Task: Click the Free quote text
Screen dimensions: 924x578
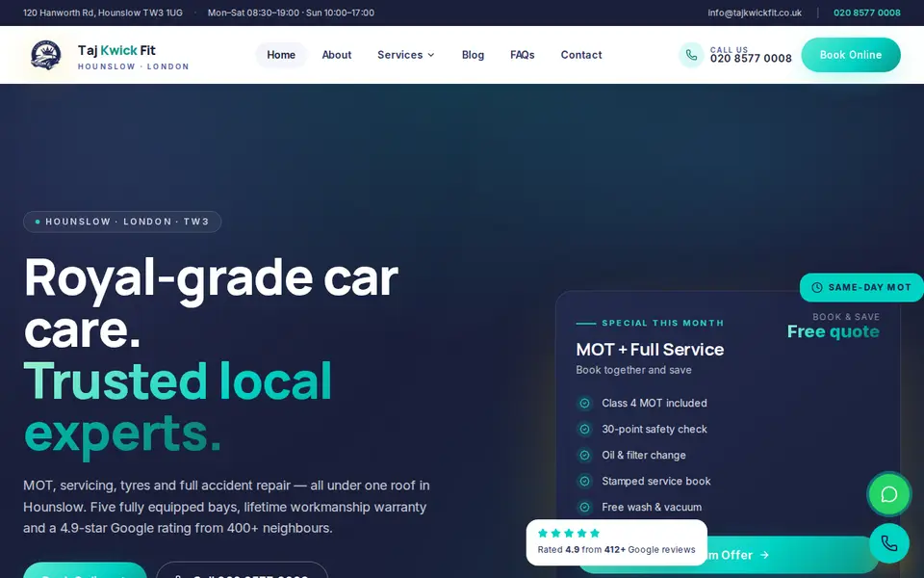Action: [x=834, y=331]
